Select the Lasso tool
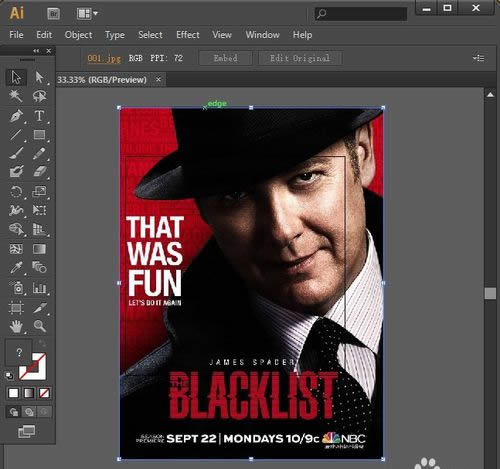Image resolution: width=500 pixels, height=469 pixels. click(x=39, y=96)
